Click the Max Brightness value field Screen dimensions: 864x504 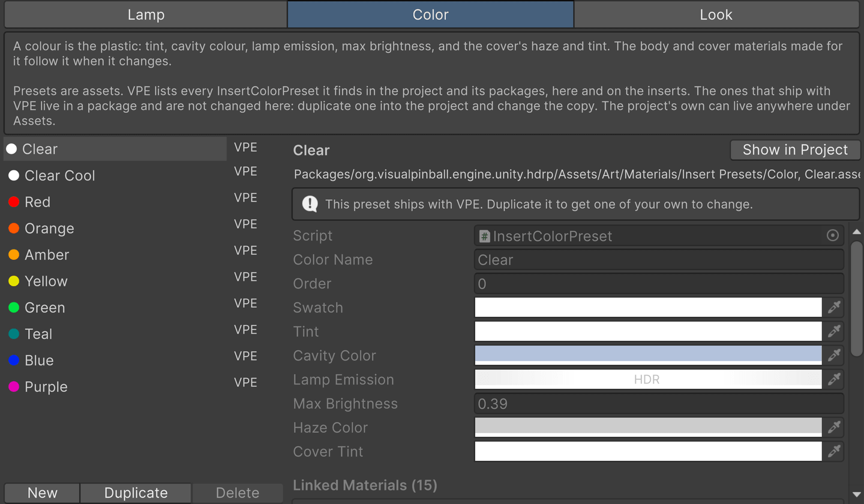pos(659,404)
